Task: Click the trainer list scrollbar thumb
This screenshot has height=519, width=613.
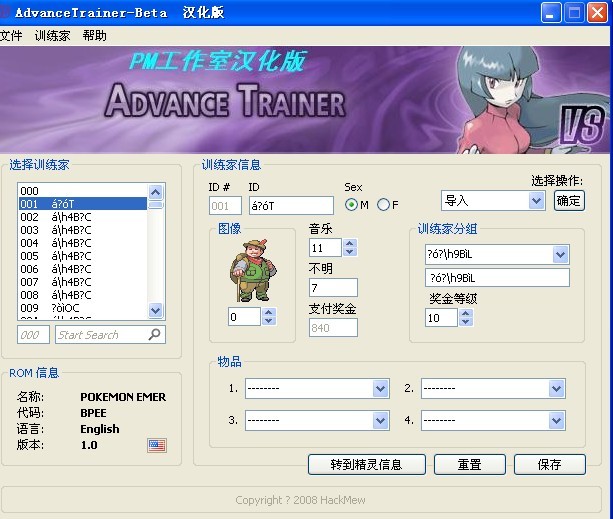Action: pyautogui.click(x=156, y=205)
